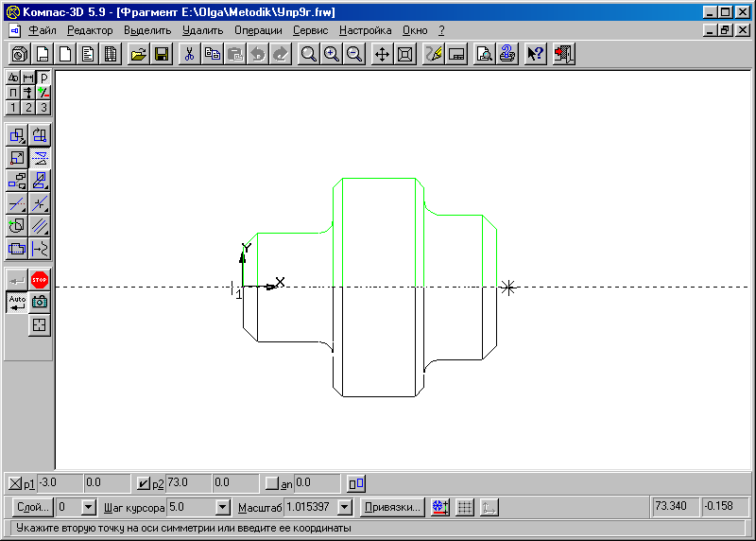Toggle the grid display button
The height and width of the screenshot is (541, 756).
[465, 507]
